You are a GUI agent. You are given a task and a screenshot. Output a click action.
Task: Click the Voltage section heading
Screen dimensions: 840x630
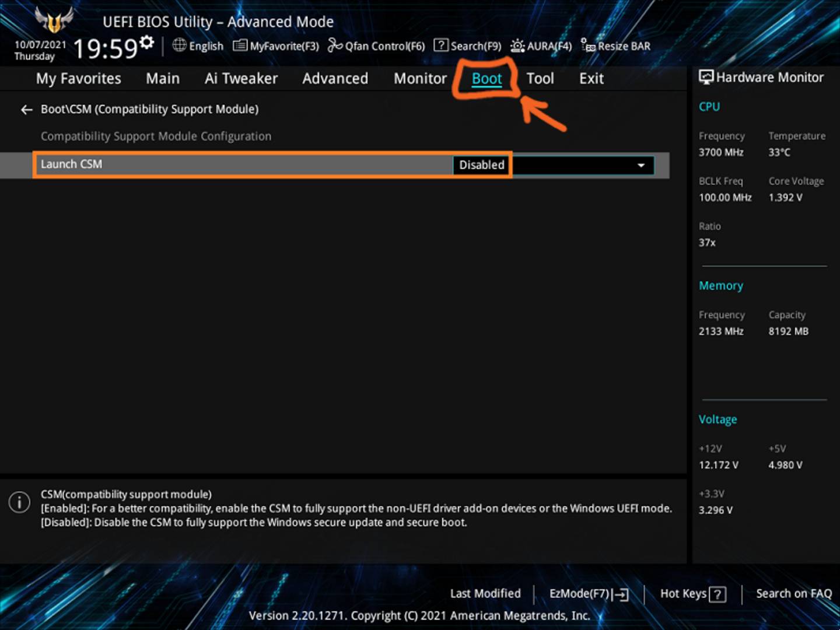click(x=718, y=420)
